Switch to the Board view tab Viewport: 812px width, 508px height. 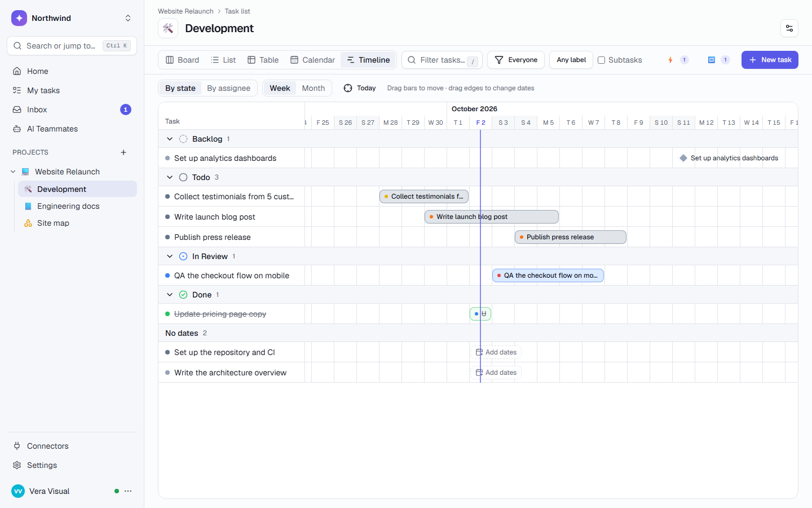[x=182, y=60]
